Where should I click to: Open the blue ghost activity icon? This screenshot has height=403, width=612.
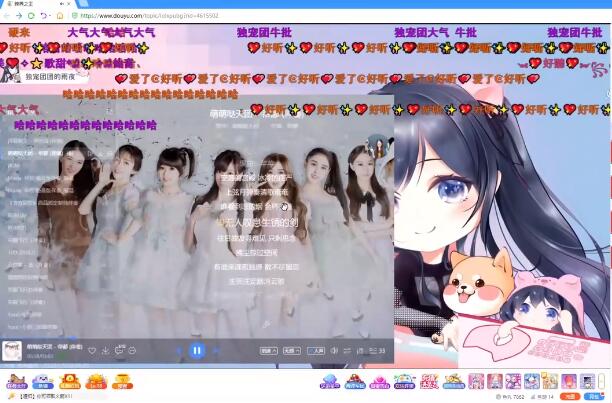[43, 381]
